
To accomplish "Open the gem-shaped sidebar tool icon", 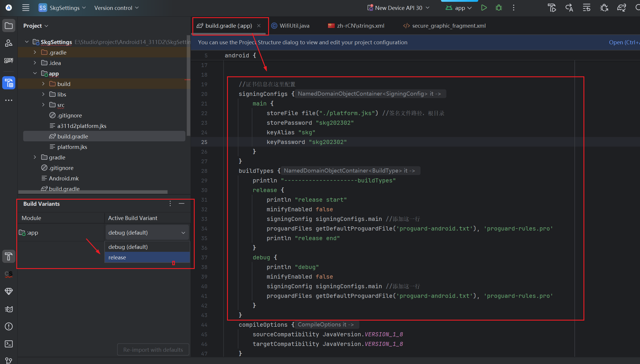I will (x=9, y=291).
